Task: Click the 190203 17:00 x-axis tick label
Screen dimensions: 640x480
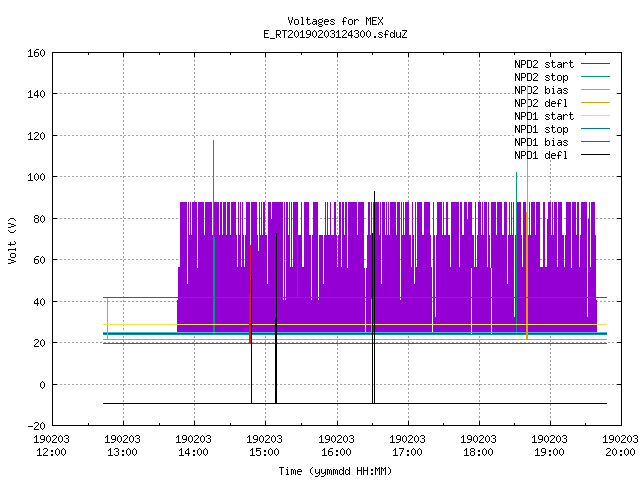Action: point(407,445)
